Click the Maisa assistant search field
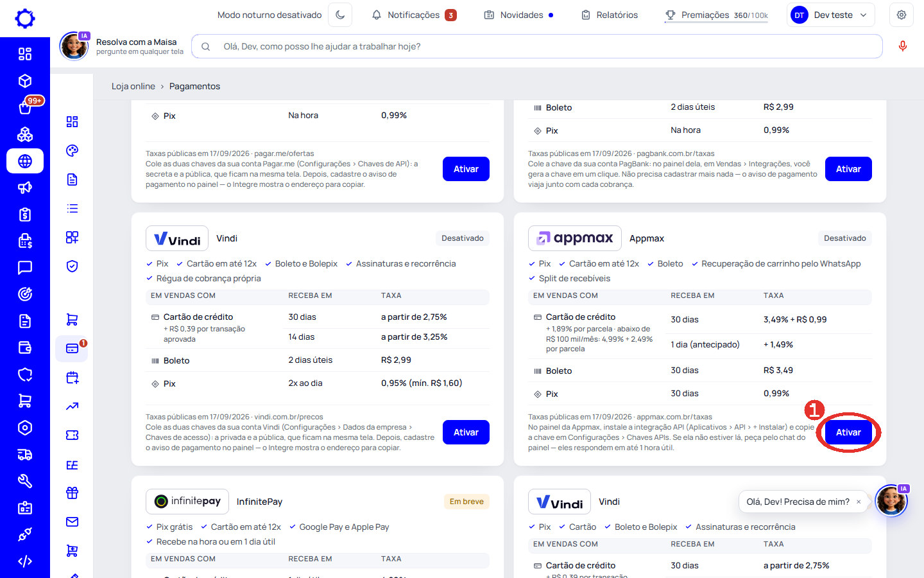The image size is (924, 578). click(x=537, y=46)
